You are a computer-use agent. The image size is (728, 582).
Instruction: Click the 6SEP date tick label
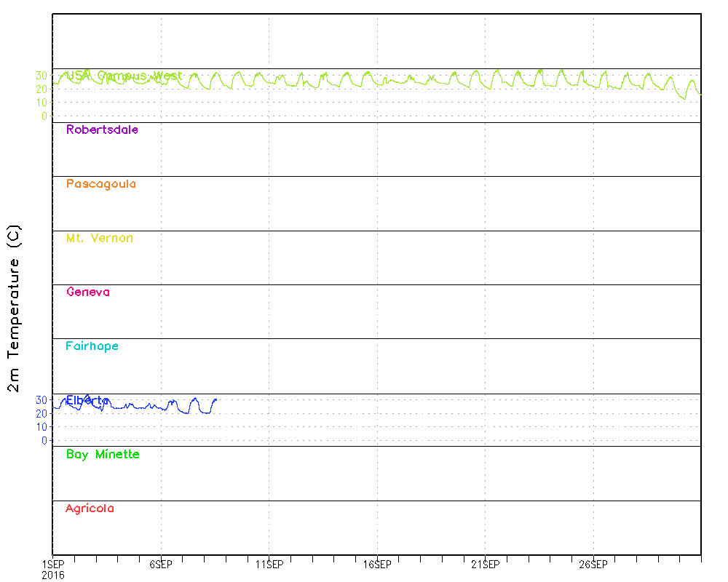click(x=160, y=564)
